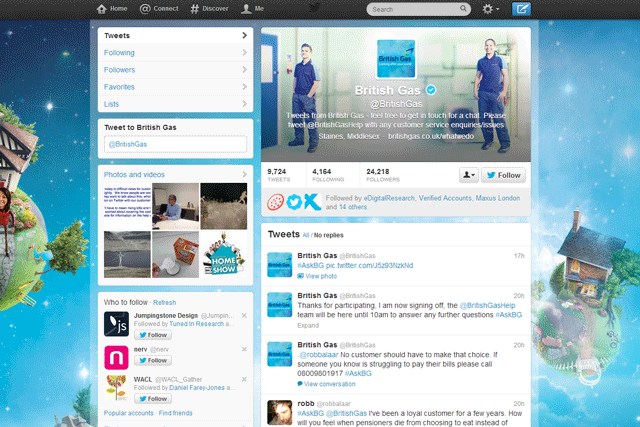The width and height of the screenshot is (640, 427).
Task: Open the user actions person dropdown
Action: [469, 175]
